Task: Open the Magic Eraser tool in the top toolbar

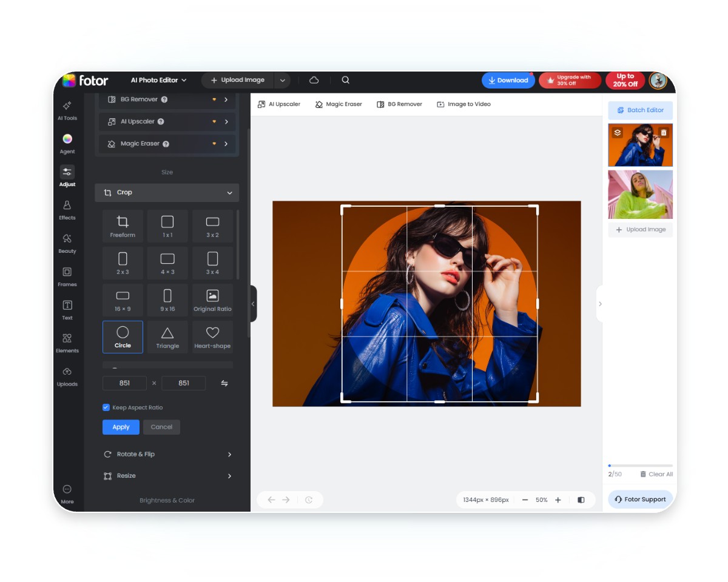Action: click(x=338, y=104)
